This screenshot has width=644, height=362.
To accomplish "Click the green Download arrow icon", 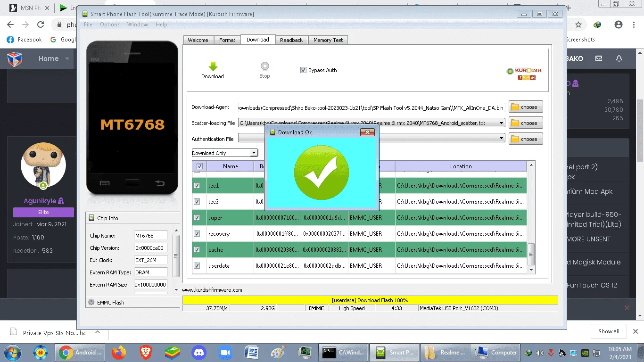I will pos(213,66).
